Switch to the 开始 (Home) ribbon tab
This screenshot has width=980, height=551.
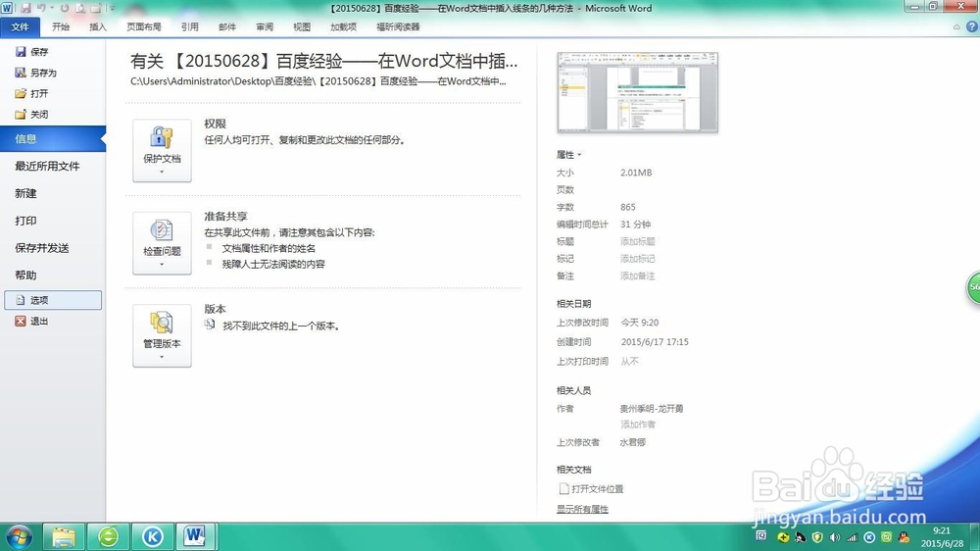(61, 26)
